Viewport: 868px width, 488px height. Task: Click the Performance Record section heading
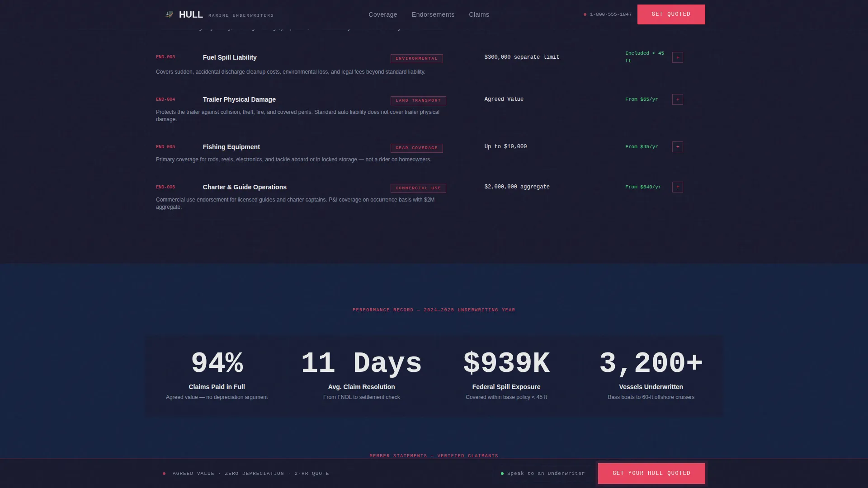(434, 310)
